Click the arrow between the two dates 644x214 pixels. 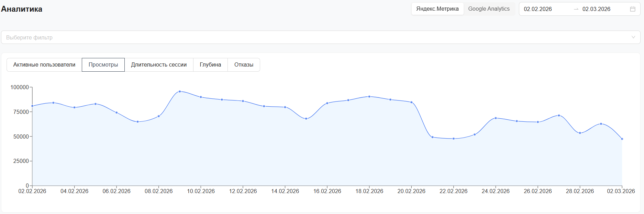[x=576, y=9]
